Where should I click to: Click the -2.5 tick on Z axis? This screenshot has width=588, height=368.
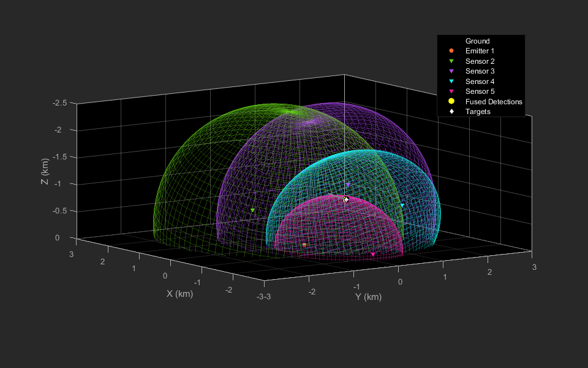pos(59,103)
